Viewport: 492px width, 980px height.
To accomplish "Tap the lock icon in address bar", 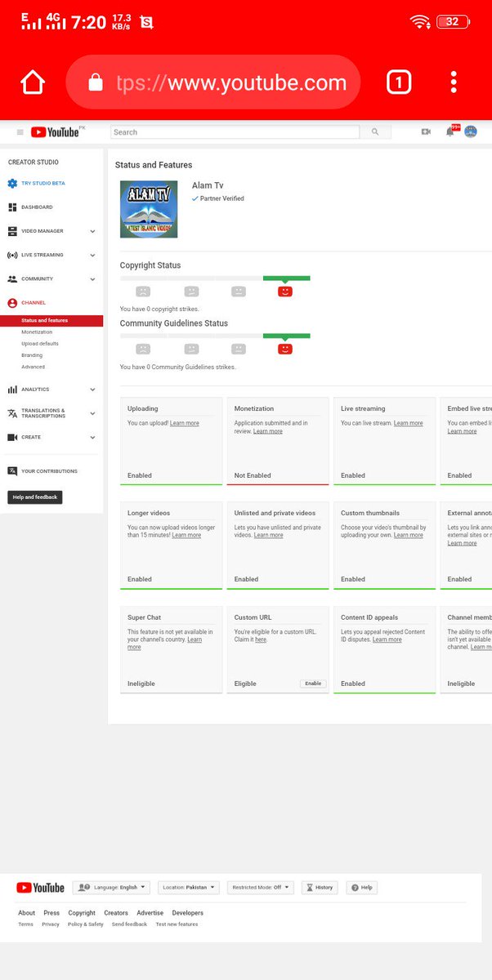I will tap(96, 82).
